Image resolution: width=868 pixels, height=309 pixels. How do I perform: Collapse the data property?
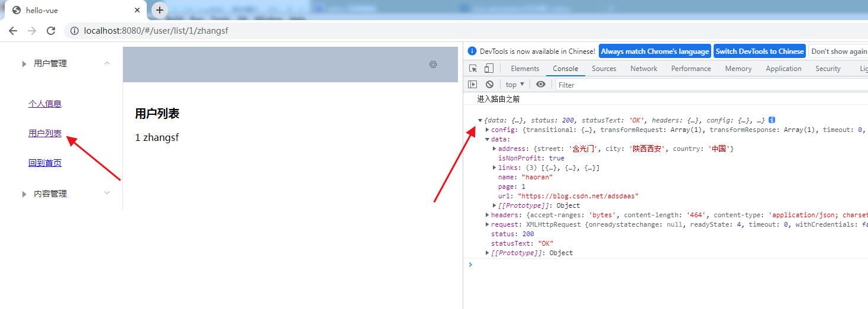click(x=488, y=139)
